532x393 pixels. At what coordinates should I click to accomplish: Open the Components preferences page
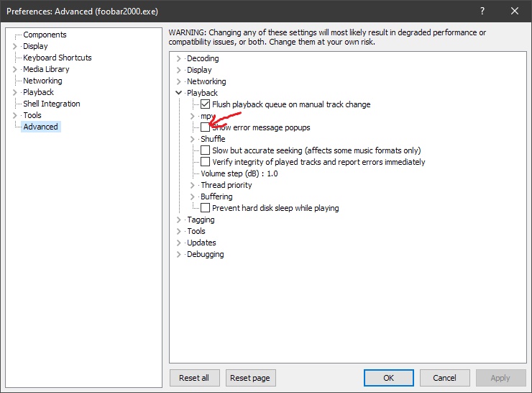point(45,35)
